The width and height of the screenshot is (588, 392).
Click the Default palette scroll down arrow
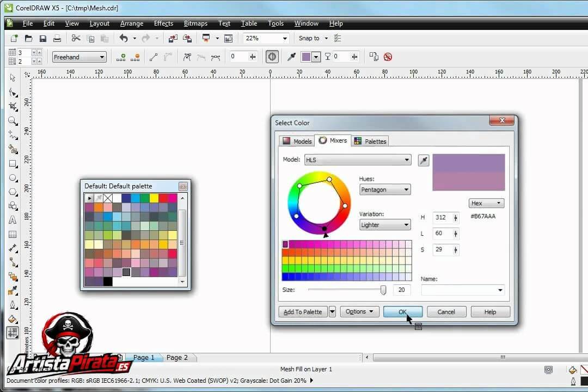(x=182, y=281)
